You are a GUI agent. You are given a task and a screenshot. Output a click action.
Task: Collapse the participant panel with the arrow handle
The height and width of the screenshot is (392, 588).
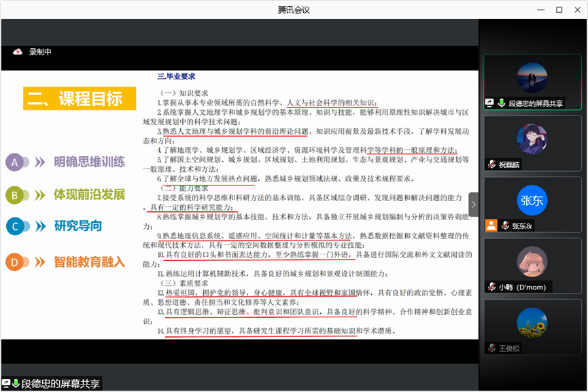(474, 204)
